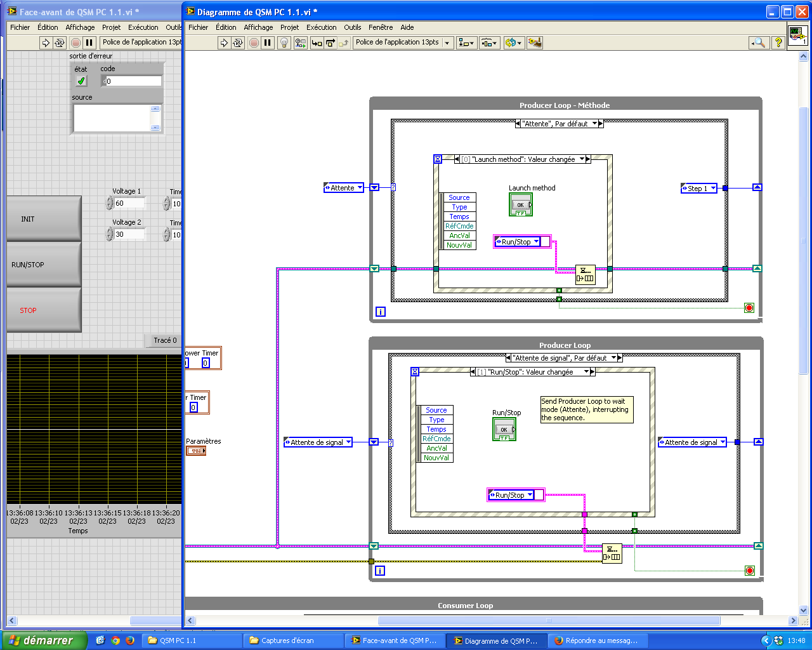Click "Attente", Par défaut case selector arrow

(594, 124)
